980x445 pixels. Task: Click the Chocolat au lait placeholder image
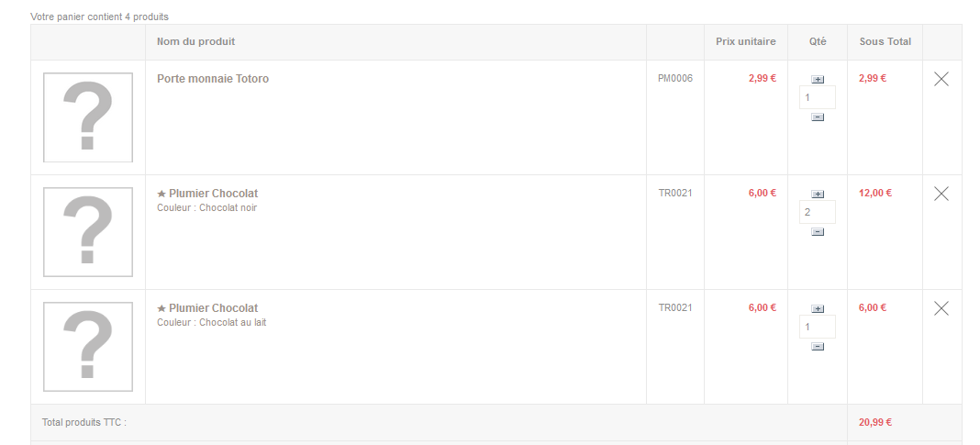click(88, 347)
